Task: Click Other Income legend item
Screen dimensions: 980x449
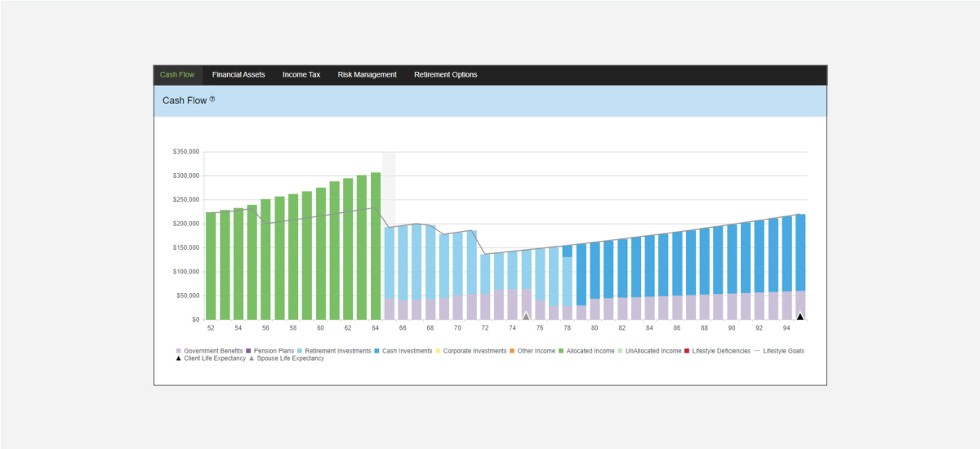Action: (535, 351)
